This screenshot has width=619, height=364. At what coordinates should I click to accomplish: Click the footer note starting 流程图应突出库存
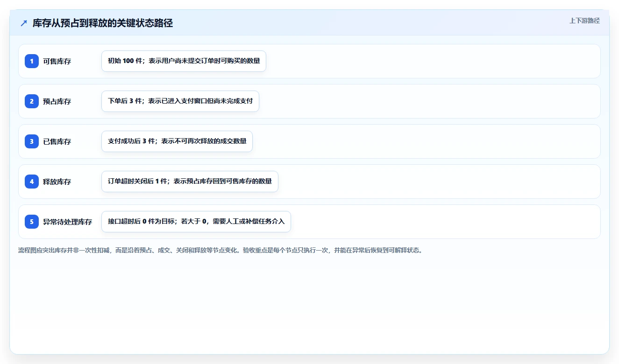(x=220, y=251)
